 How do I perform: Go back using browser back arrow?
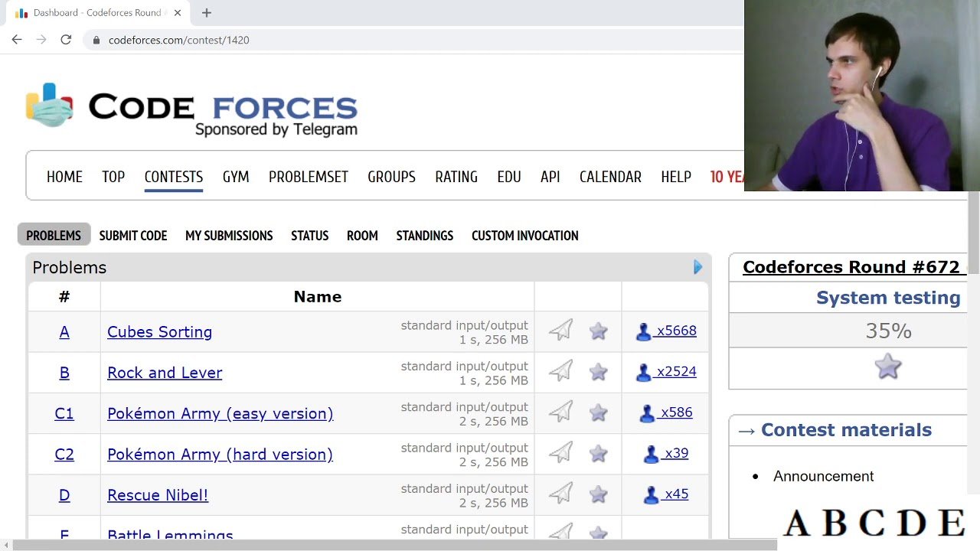[17, 40]
